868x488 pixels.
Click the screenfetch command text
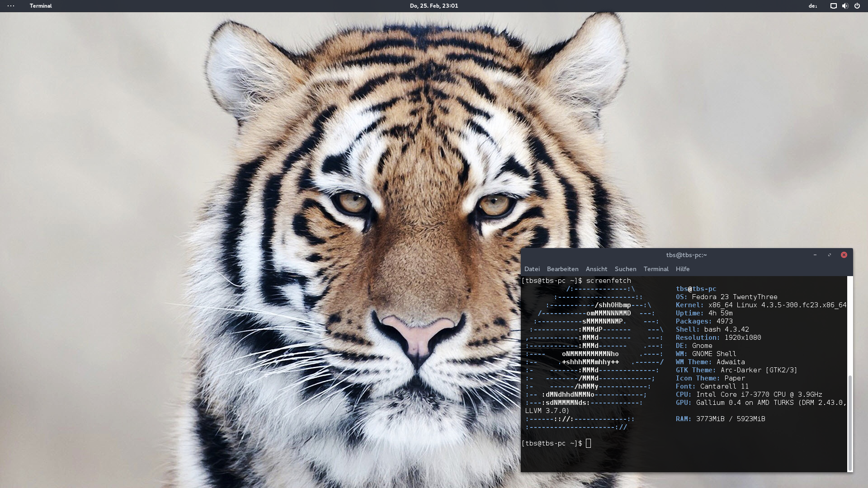(609, 281)
